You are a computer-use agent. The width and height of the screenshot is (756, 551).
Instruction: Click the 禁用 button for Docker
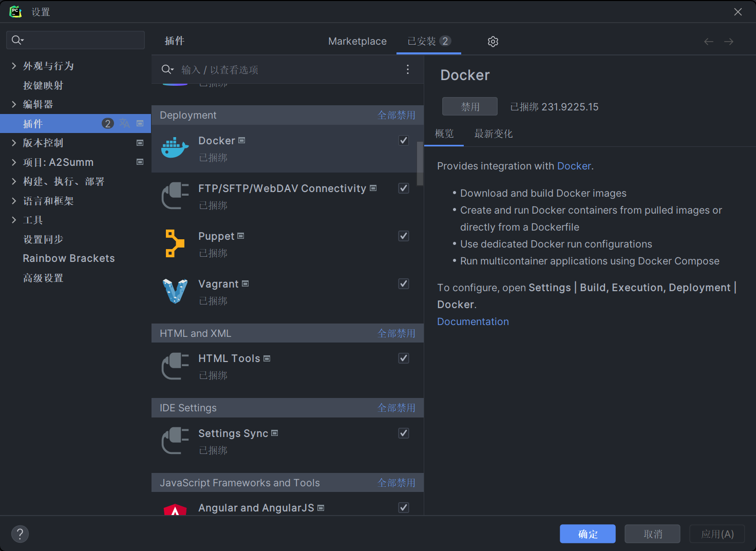pos(470,106)
